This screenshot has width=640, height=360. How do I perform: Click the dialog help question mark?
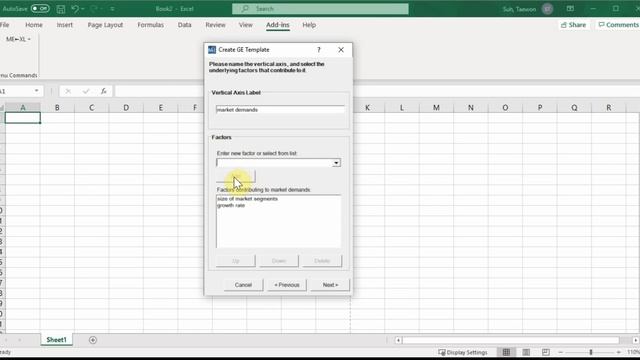tap(319, 50)
